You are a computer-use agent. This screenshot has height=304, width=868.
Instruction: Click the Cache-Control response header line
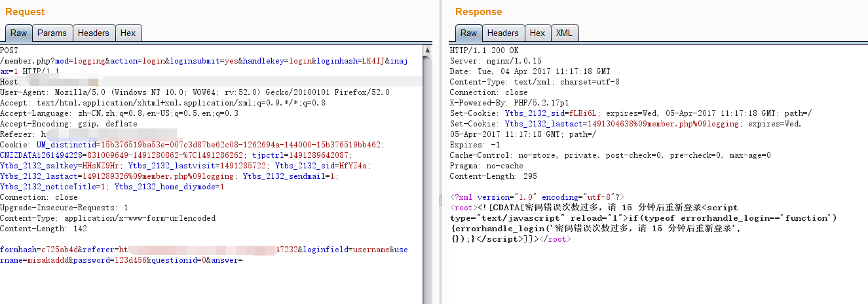click(x=610, y=155)
